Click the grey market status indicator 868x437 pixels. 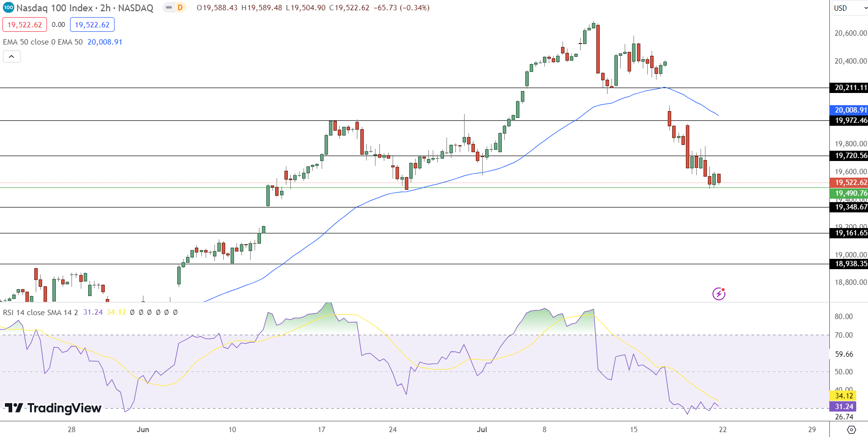click(169, 8)
